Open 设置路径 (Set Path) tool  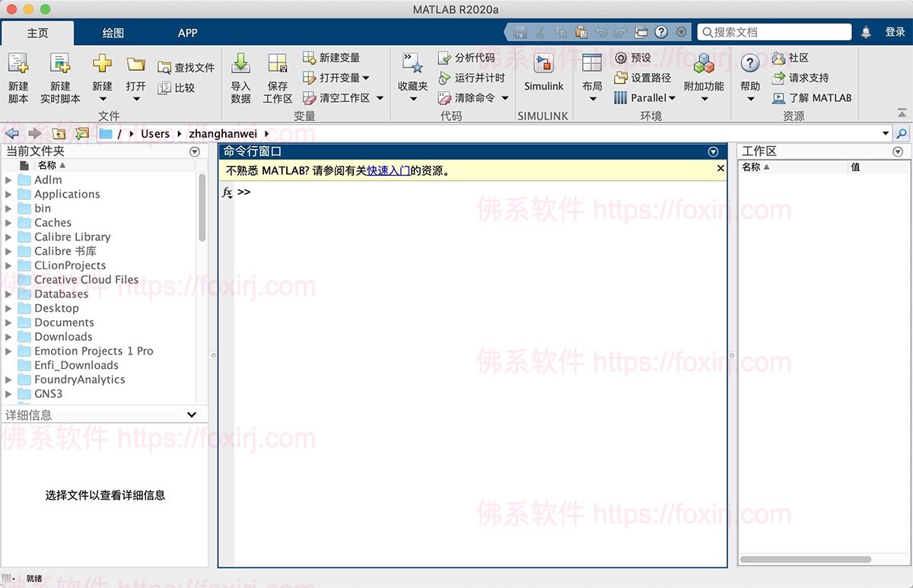[x=621, y=78]
